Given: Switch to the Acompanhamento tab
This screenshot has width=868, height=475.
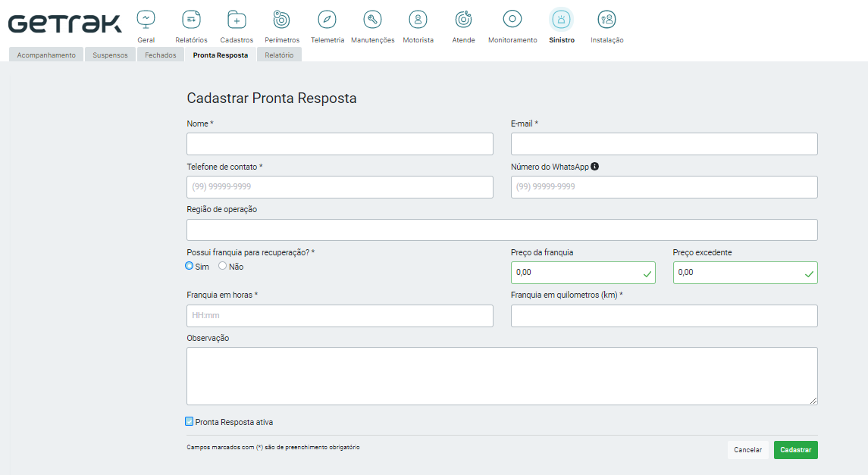Looking at the screenshot, I should point(46,55).
